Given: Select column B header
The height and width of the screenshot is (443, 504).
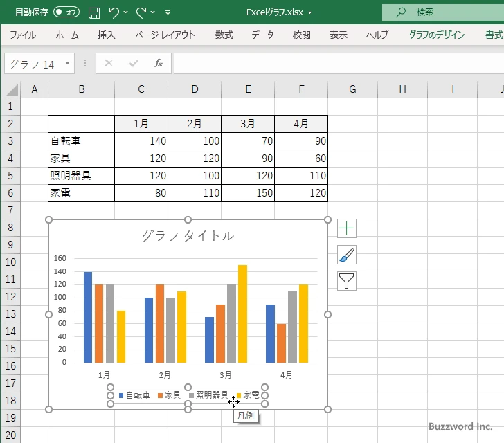Looking at the screenshot, I should coord(82,89).
